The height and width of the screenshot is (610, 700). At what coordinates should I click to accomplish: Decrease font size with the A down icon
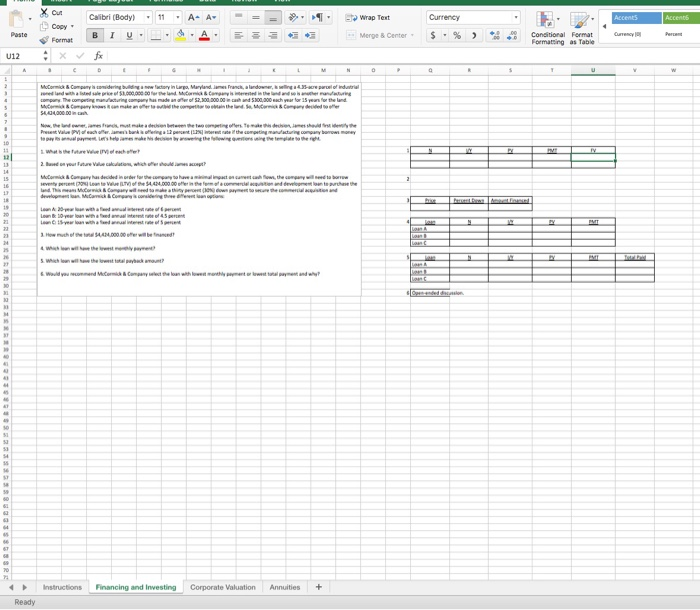(211, 17)
